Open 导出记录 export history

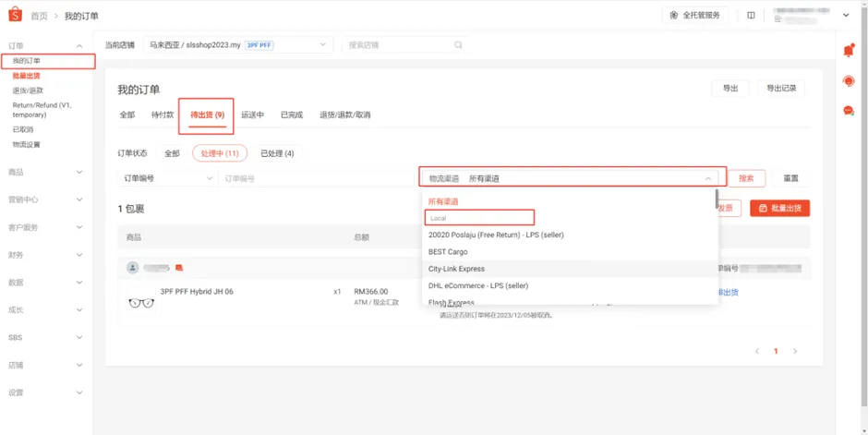coord(781,89)
